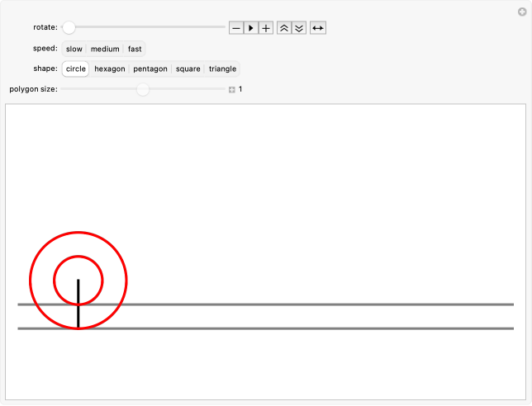Screen dimensions: 532x406
Task: Choose the square shape
Action: pos(188,69)
